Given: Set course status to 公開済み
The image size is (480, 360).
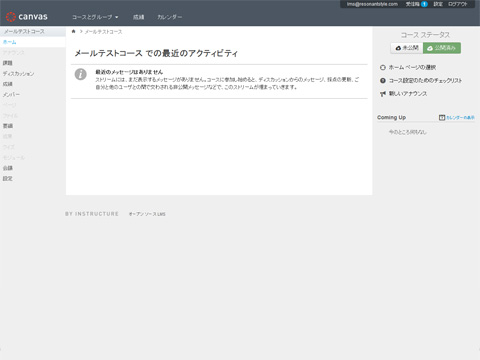Looking at the screenshot, I should (x=442, y=48).
